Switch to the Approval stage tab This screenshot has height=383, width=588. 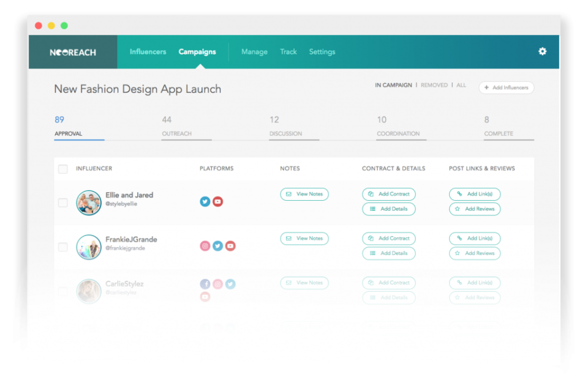[79, 127]
